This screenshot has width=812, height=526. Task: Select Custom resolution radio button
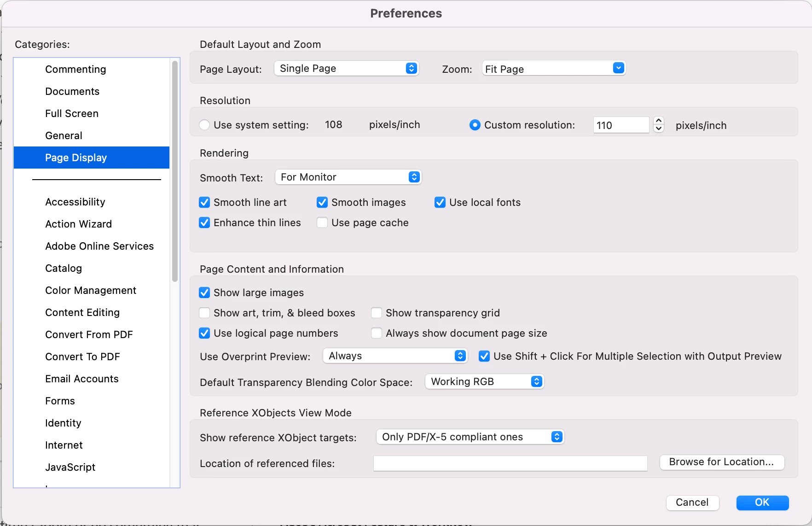point(475,125)
